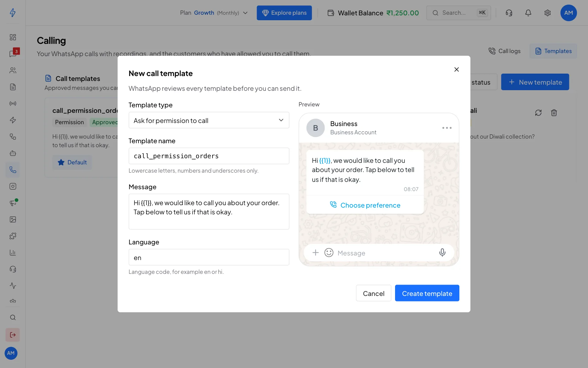
Task: Open the lightning automation sidebar icon
Action: [x=13, y=120]
